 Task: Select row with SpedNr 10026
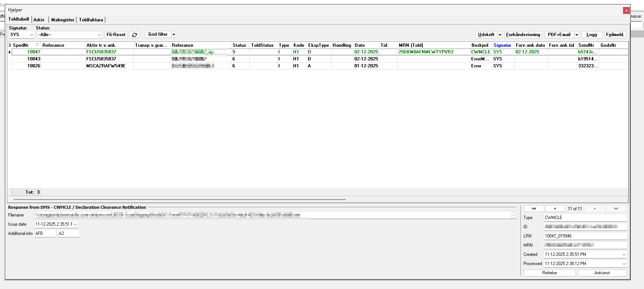point(34,66)
